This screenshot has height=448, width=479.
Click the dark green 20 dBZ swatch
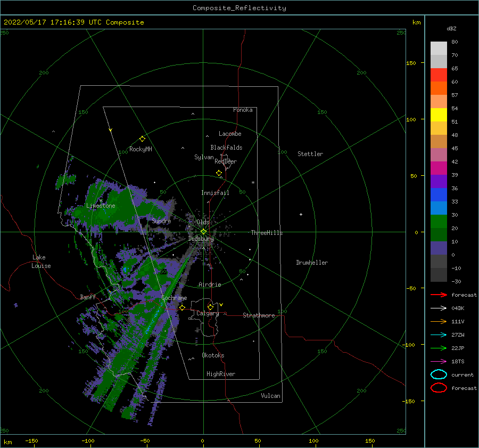pyautogui.click(x=439, y=234)
